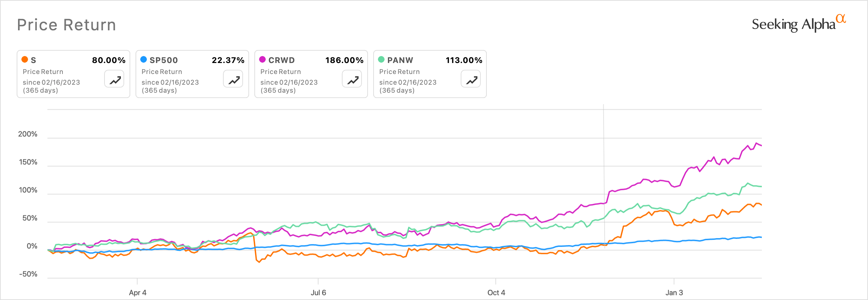Viewport: 868px width, 300px height.
Task: Click 'since 02/16/2023' in the S card
Action: [x=51, y=82]
